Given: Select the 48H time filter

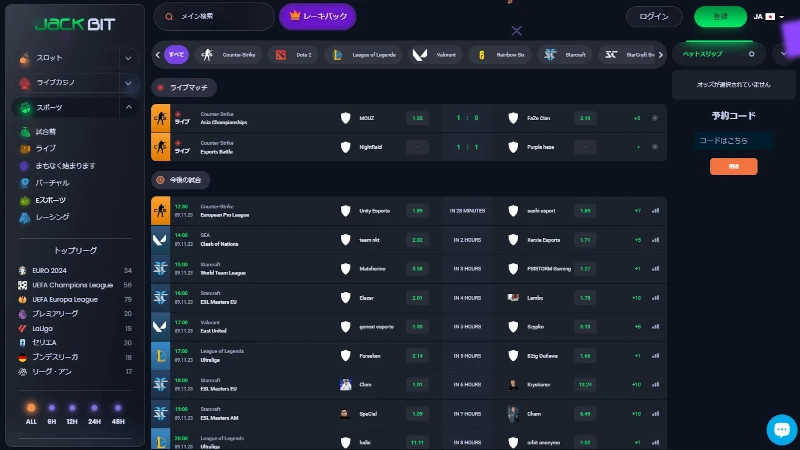Looking at the screenshot, I should (x=118, y=414).
